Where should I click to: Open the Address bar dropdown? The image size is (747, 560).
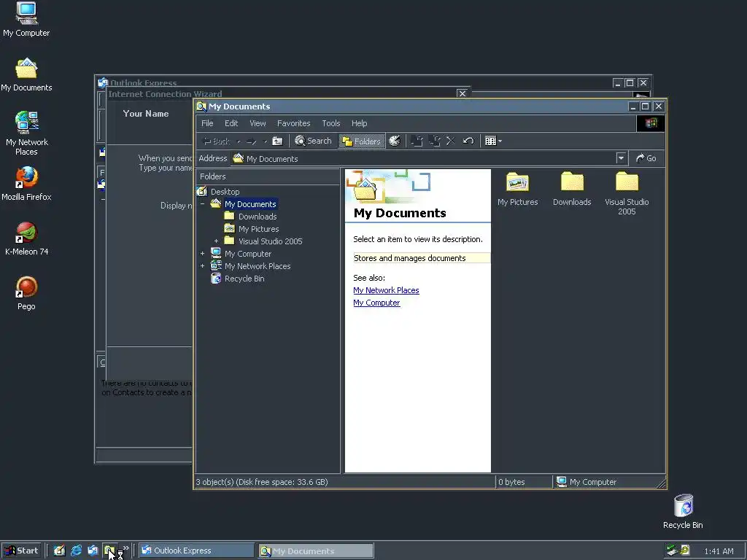point(621,158)
